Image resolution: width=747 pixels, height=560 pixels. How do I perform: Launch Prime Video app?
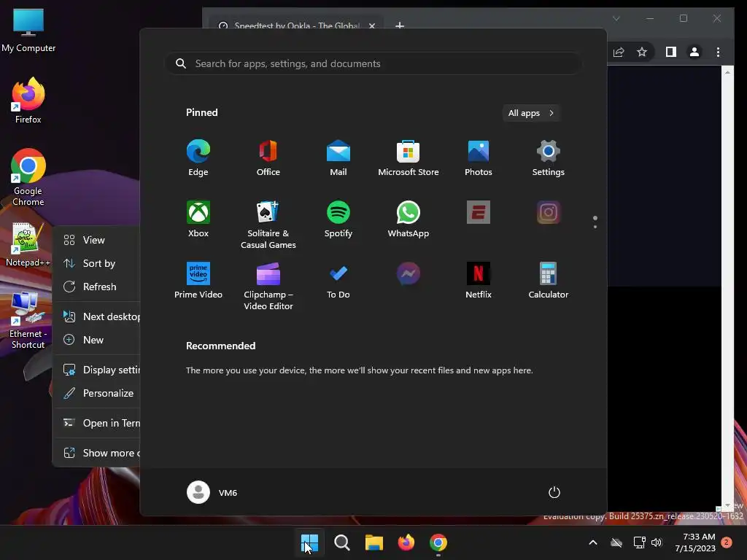(x=198, y=281)
